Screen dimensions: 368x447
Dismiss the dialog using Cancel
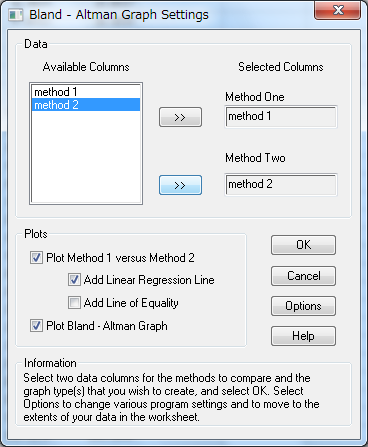coord(303,276)
